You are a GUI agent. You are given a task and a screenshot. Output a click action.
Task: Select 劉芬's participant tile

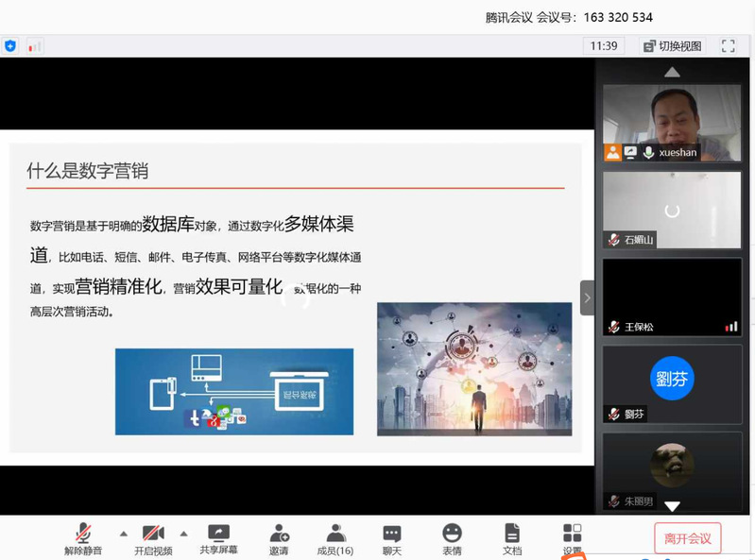pos(672,384)
